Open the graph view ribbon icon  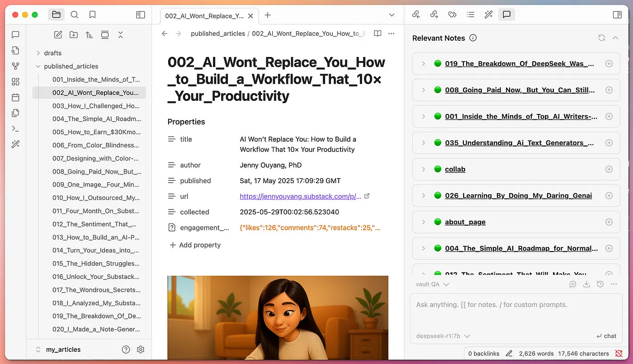point(15,66)
